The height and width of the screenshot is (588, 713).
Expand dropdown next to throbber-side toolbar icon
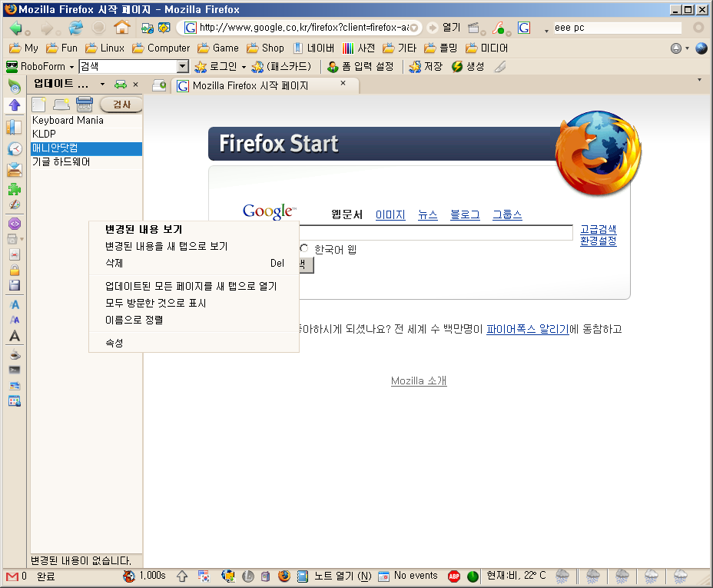pyautogui.click(x=687, y=48)
